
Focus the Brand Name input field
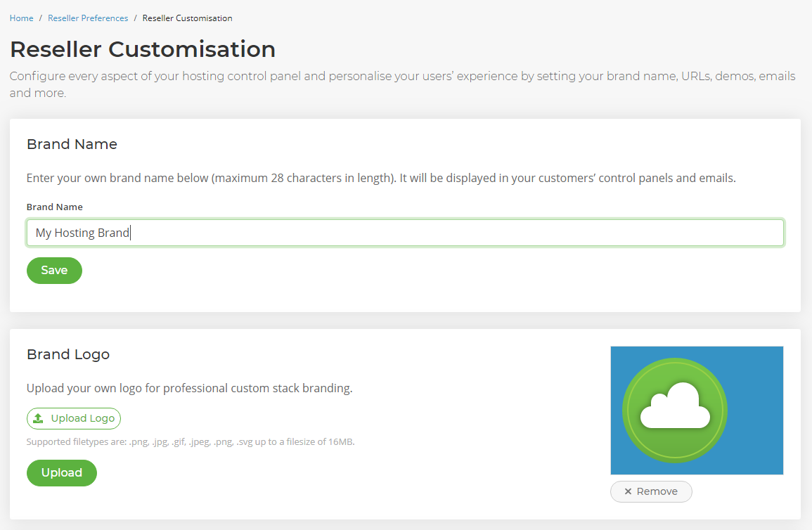(x=406, y=233)
